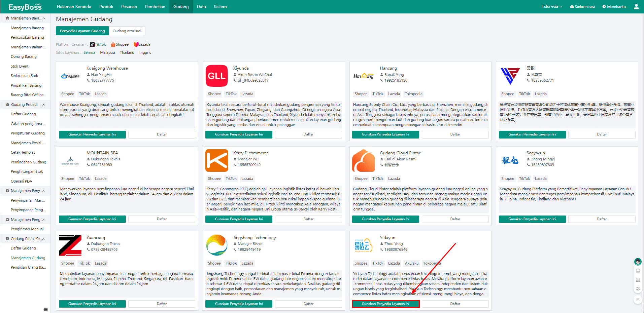The height and width of the screenshot is (313, 644).
Task: Open Penghitungan Stok in sidebar
Action: point(27,171)
